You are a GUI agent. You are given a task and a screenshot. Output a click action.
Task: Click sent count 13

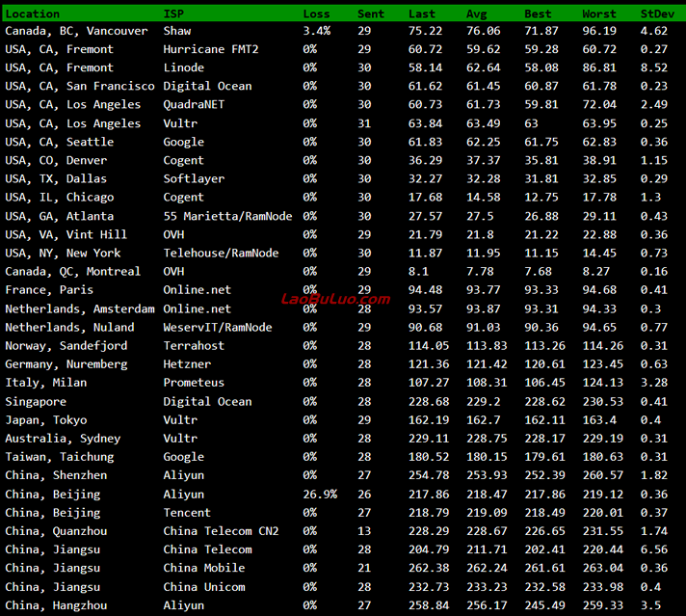[364, 531]
